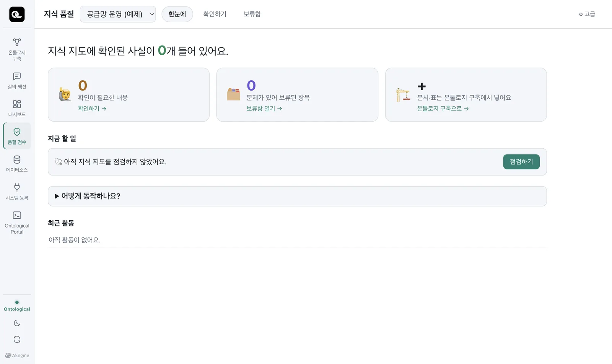Click the purple 0 count of held items
The width and height of the screenshot is (612, 364).
pyautogui.click(x=251, y=86)
